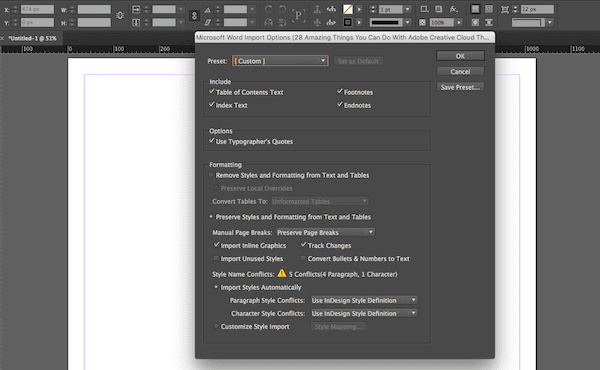Viewport: 600px width, 370px height.
Task: Open the fx object effects icon
Action: click(453, 9)
